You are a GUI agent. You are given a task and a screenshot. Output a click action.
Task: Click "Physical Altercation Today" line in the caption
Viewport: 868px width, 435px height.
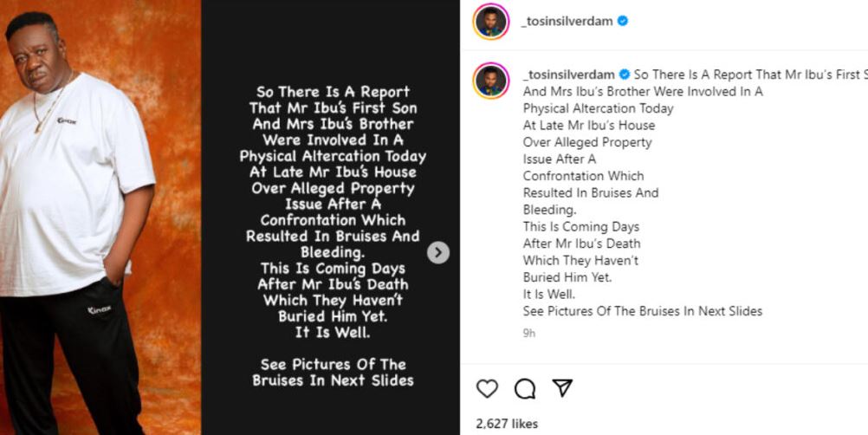click(x=598, y=108)
